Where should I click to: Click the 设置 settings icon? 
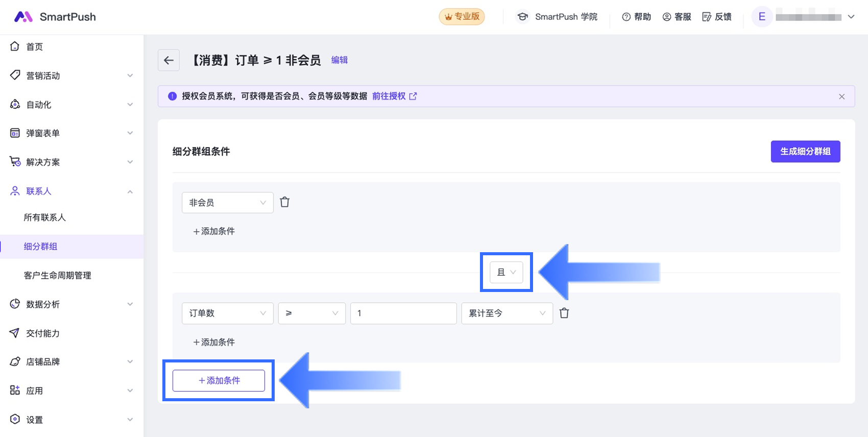click(x=15, y=419)
